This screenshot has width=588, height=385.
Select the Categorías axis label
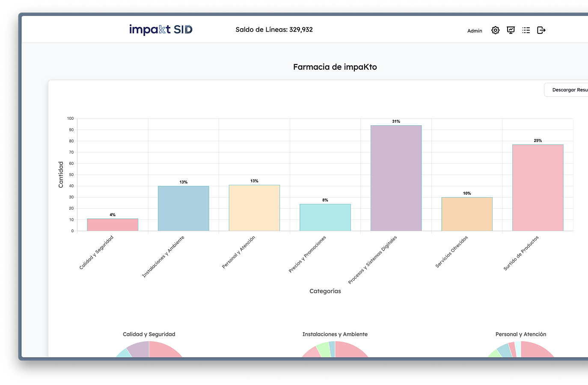tap(325, 291)
